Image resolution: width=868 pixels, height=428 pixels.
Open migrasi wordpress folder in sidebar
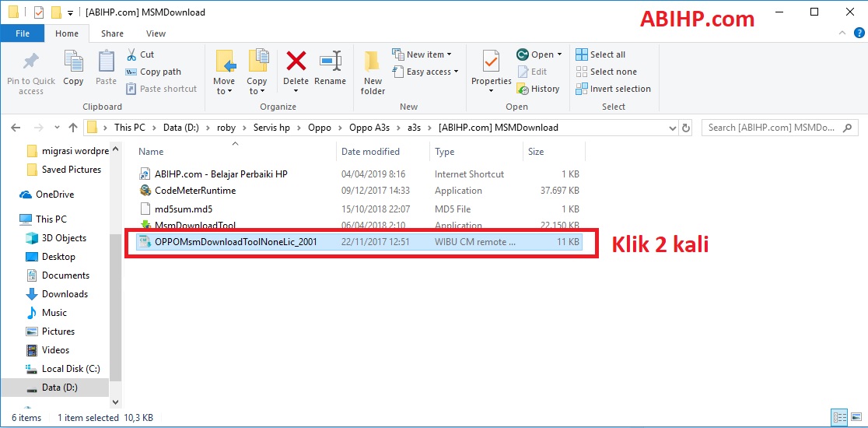68,151
